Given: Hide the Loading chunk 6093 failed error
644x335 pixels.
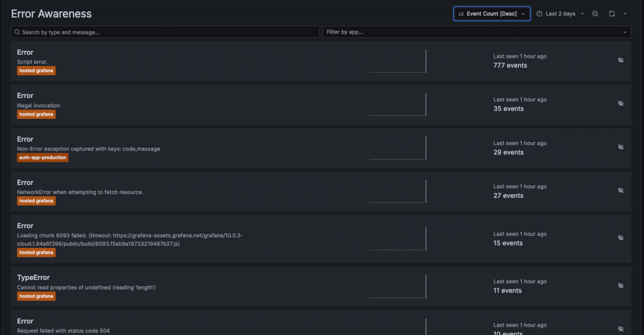Looking at the screenshot, I should click(621, 238).
